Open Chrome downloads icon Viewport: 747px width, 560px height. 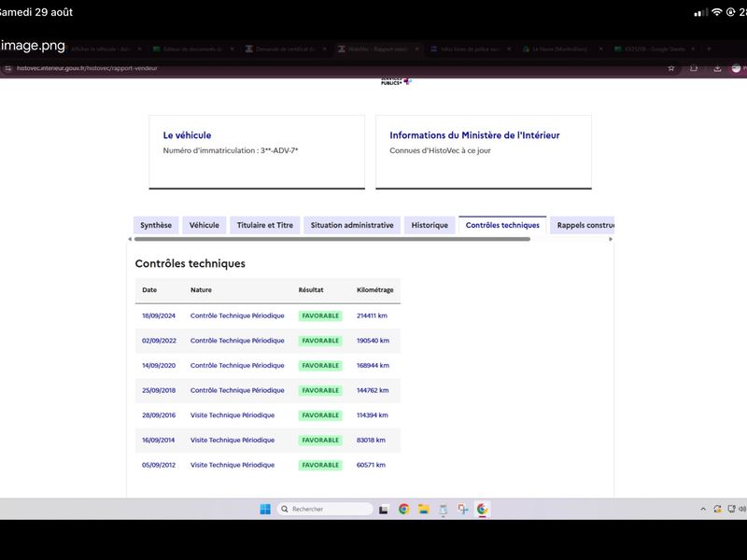click(717, 68)
